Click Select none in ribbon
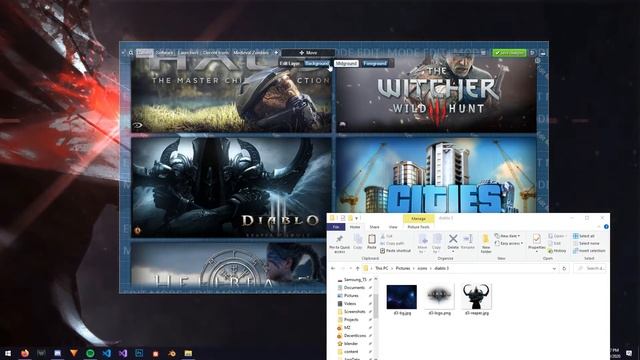 [x=586, y=243]
